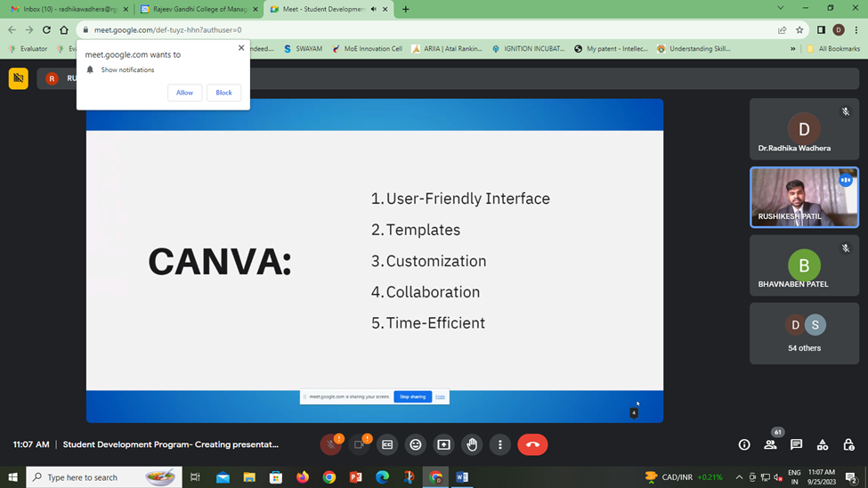Image resolution: width=868 pixels, height=488 pixels.
Task: Open Chrome profile avatar D
Action: pyautogui.click(x=839, y=30)
